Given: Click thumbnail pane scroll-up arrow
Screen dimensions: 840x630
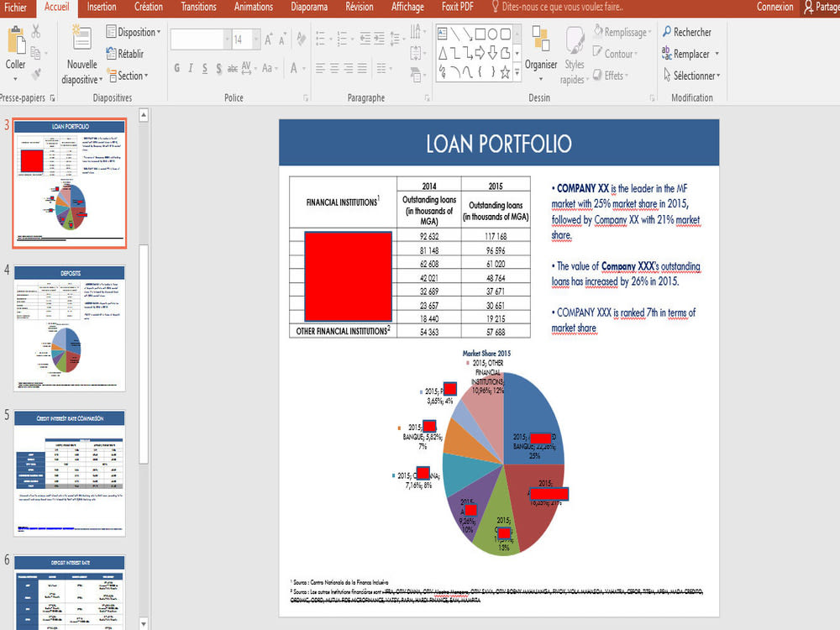Looking at the screenshot, I should [x=144, y=115].
